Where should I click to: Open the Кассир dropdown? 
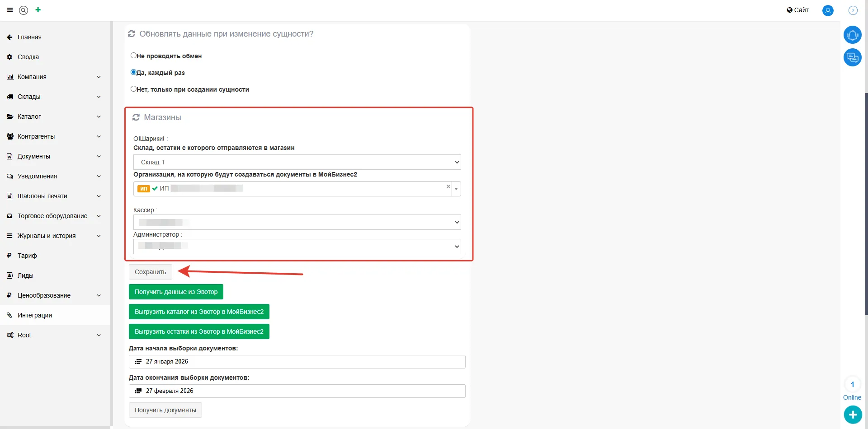pos(297,222)
